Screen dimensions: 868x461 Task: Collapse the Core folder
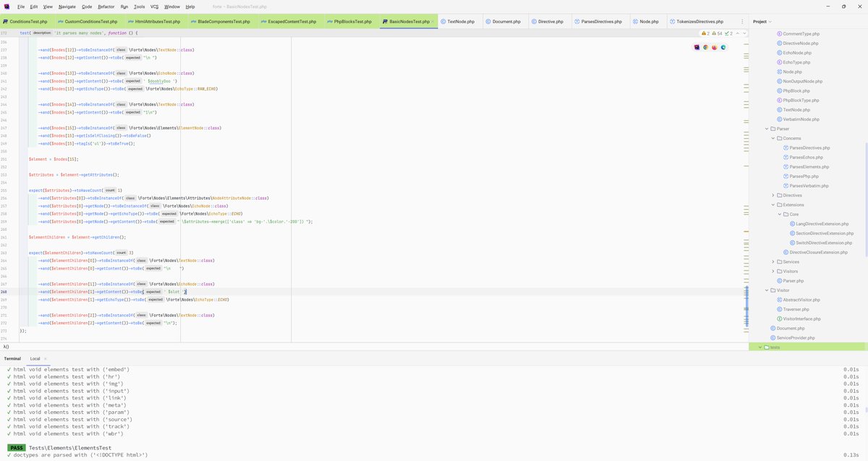[x=779, y=214]
